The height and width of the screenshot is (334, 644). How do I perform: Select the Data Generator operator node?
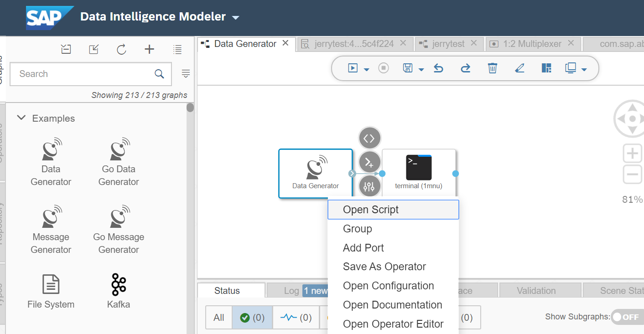tap(316, 174)
